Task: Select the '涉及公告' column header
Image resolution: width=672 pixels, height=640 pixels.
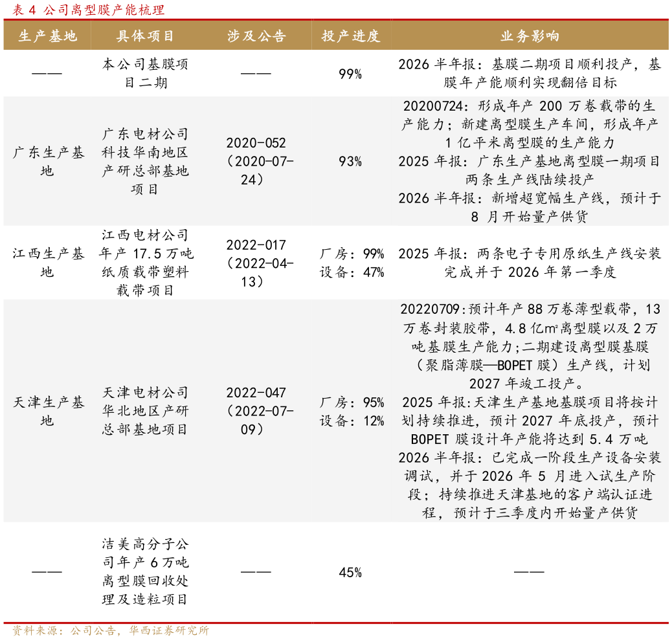Action: coord(256,36)
